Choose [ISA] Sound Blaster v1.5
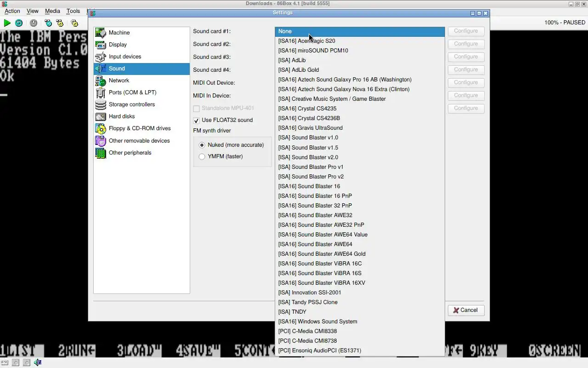 (360, 148)
